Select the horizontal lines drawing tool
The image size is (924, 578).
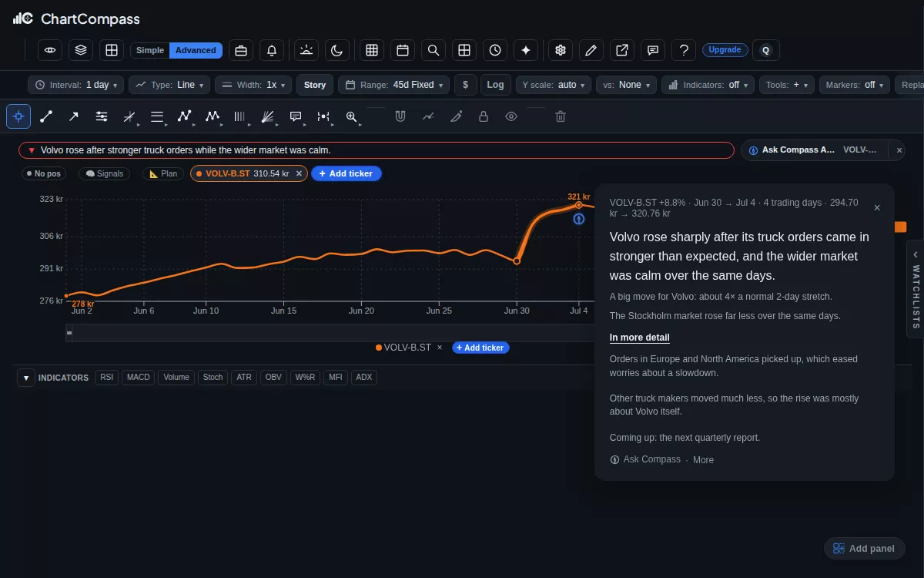pos(157,116)
